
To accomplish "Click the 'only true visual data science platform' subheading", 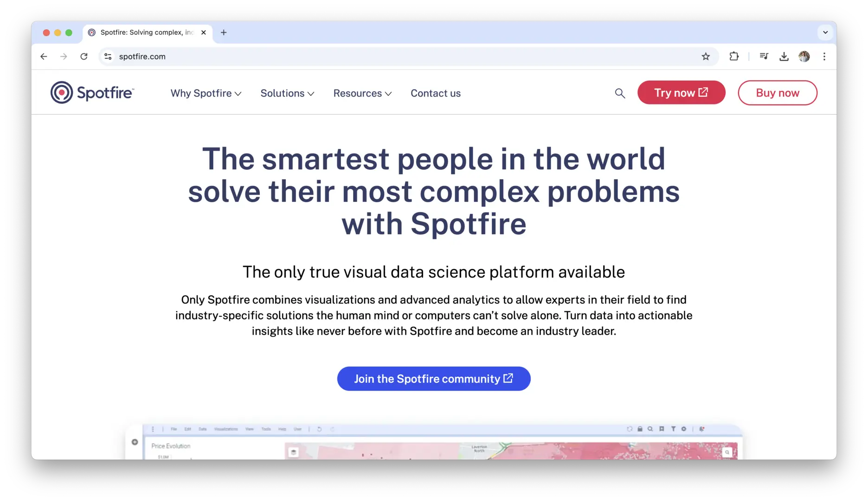I will tap(434, 272).
